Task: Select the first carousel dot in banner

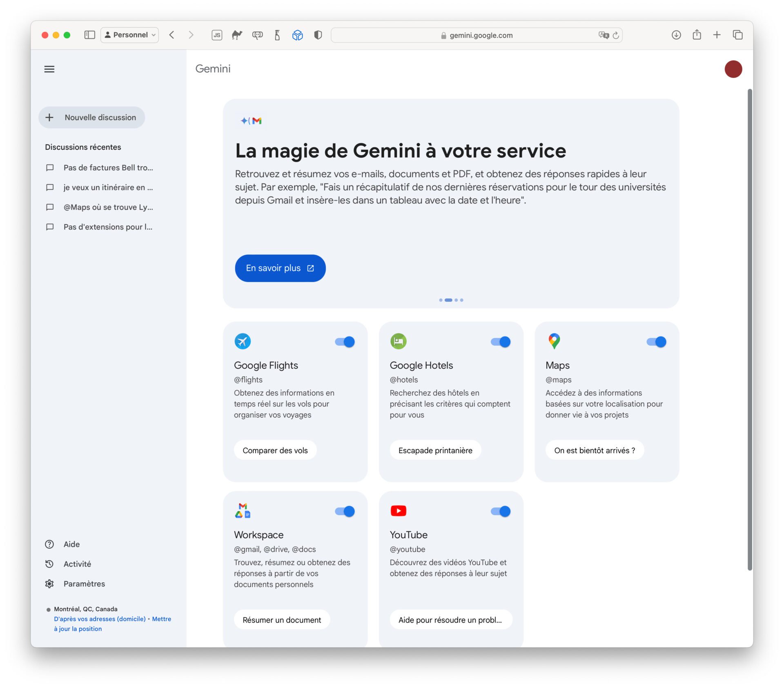Action: (x=441, y=300)
